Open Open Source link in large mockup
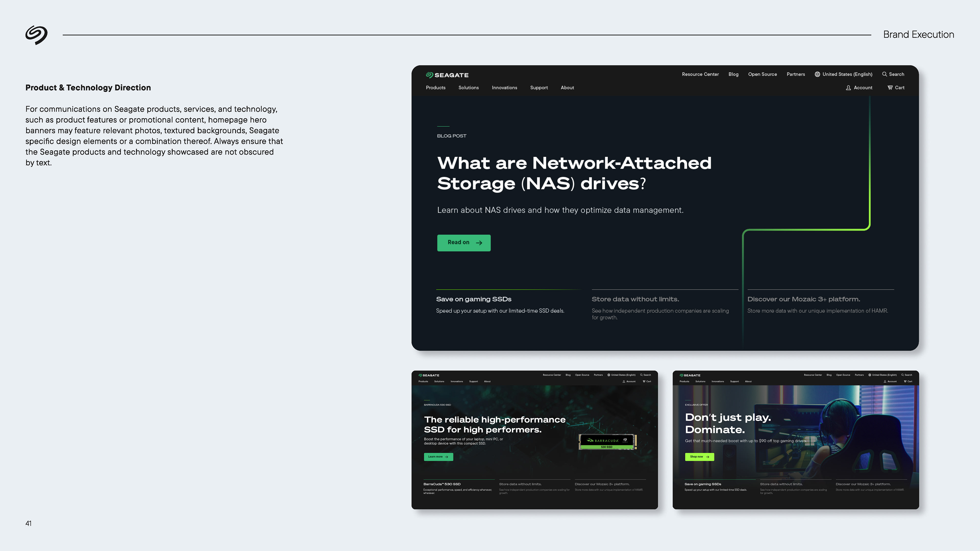The image size is (980, 551). tap(762, 74)
